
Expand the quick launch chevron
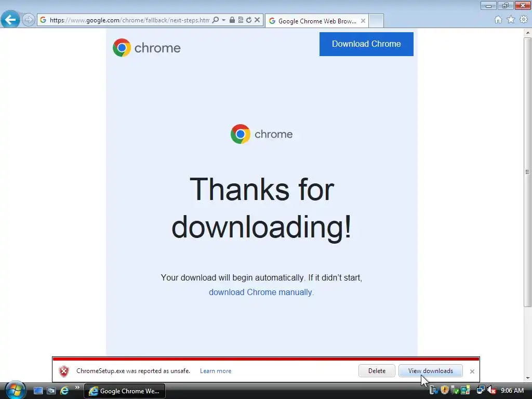(x=77, y=388)
